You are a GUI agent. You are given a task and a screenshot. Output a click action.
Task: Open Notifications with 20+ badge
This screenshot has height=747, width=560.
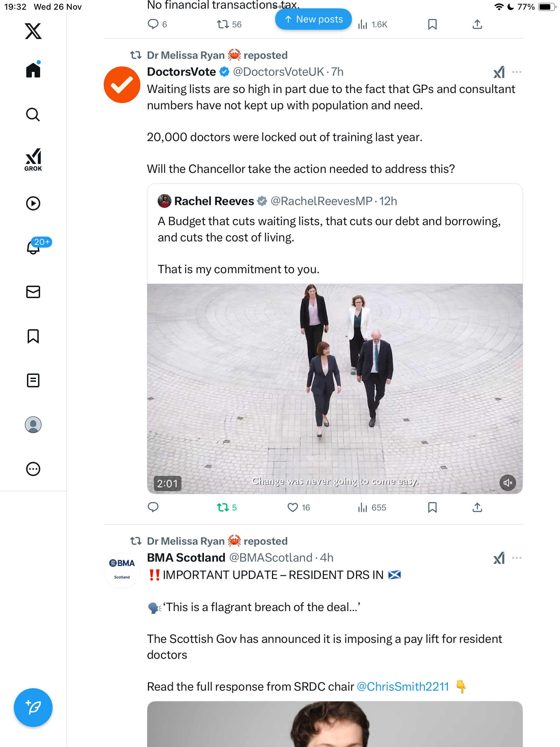(x=34, y=247)
